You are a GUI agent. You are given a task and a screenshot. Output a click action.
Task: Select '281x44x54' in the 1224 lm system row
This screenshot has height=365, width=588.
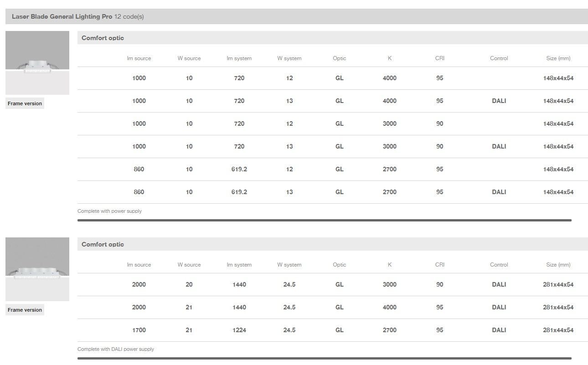558,330
